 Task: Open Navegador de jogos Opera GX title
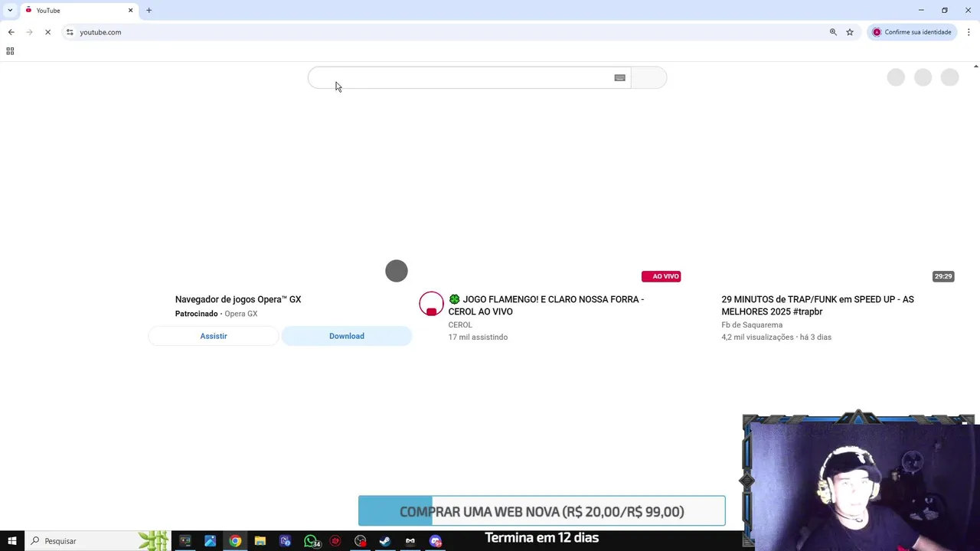[238, 299]
